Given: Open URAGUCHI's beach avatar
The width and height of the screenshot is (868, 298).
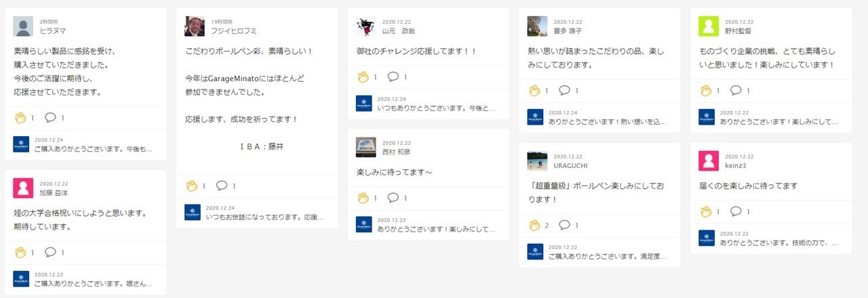Looking at the screenshot, I should 537,161.
